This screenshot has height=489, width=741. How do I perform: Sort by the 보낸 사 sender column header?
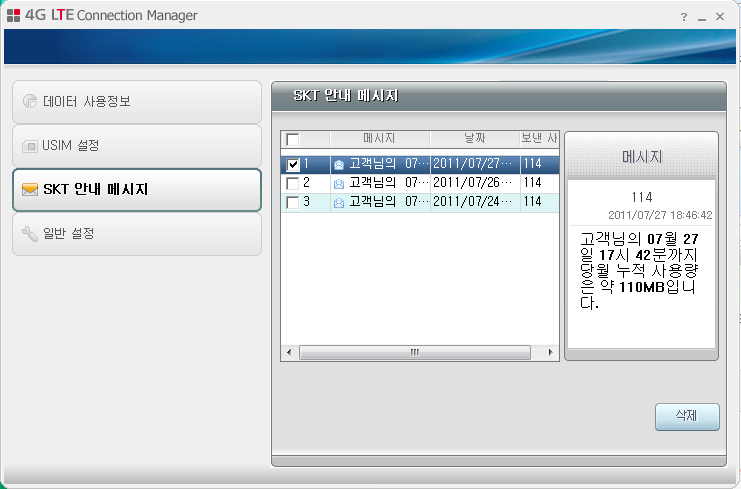click(539, 138)
